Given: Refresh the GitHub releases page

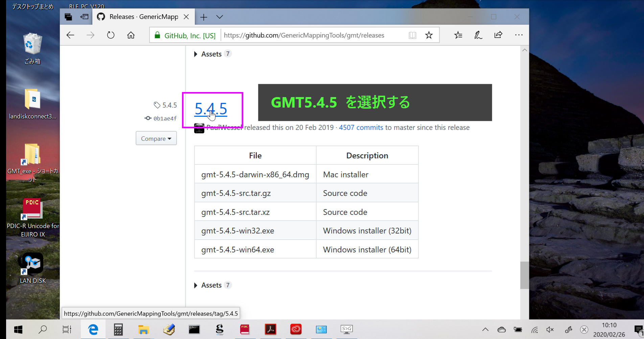Looking at the screenshot, I should pyautogui.click(x=111, y=35).
